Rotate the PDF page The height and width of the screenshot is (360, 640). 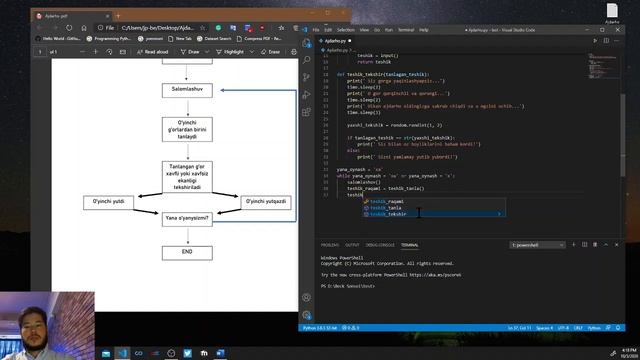tap(109, 52)
